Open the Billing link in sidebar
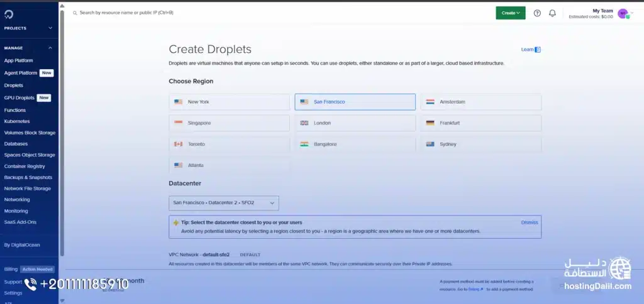The height and width of the screenshot is (304, 644). pos(11,269)
